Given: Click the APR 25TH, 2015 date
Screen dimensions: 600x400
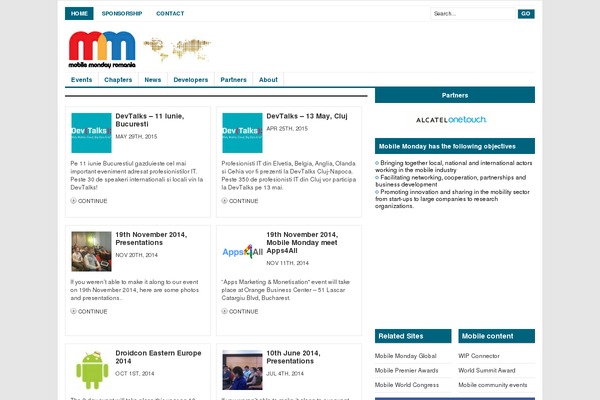Looking at the screenshot, I should click(287, 129).
